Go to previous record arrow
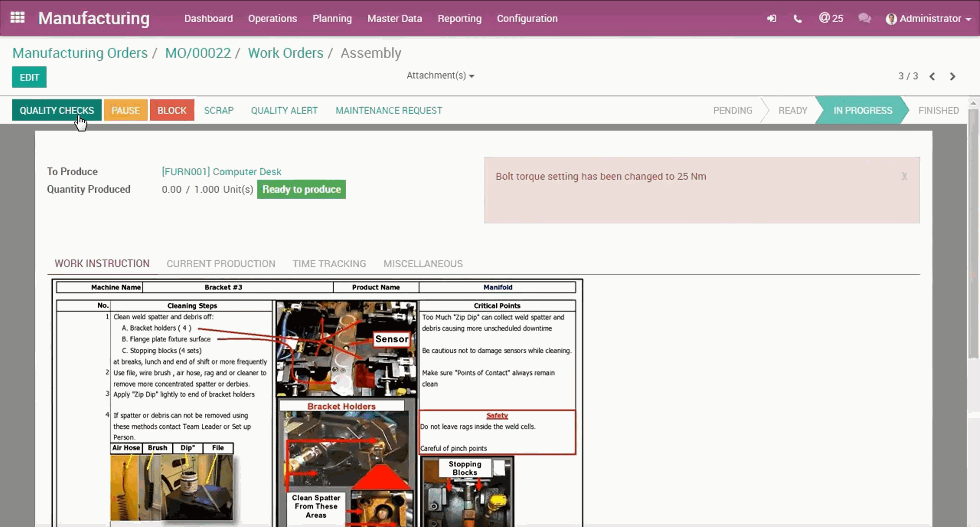Viewport: 980px width, 527px height. 932,76
